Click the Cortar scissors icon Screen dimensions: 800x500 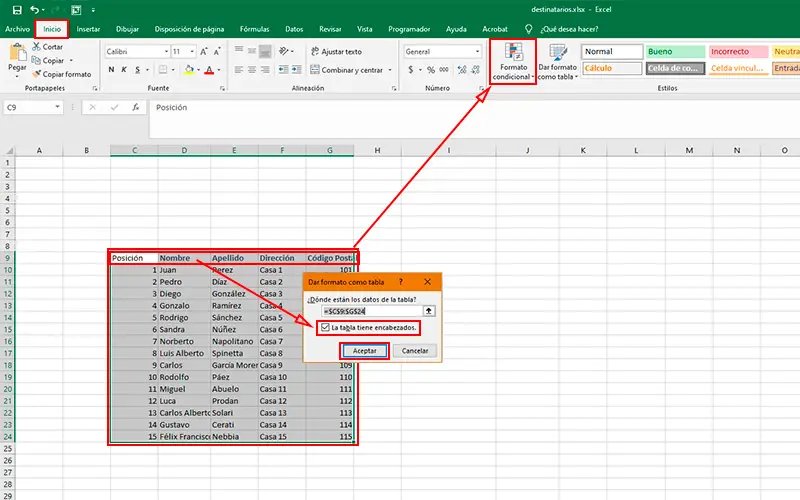[x=36, y=47]
